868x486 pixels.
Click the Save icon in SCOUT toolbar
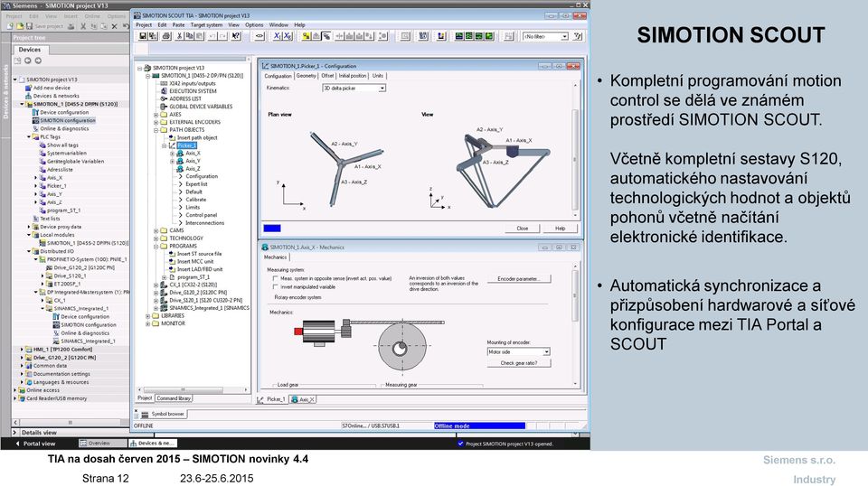(143, 36)
